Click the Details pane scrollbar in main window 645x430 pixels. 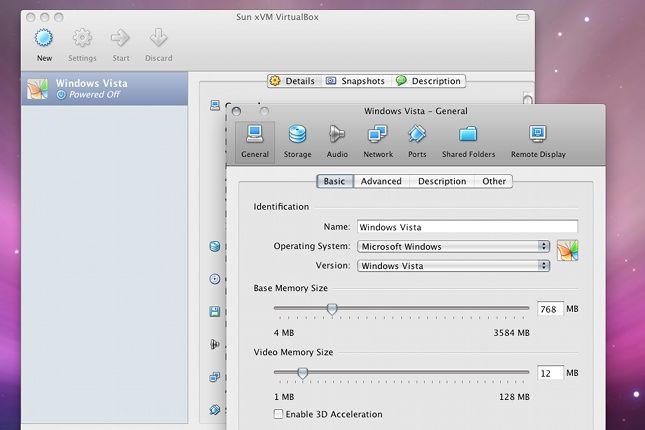click(528, 99)
